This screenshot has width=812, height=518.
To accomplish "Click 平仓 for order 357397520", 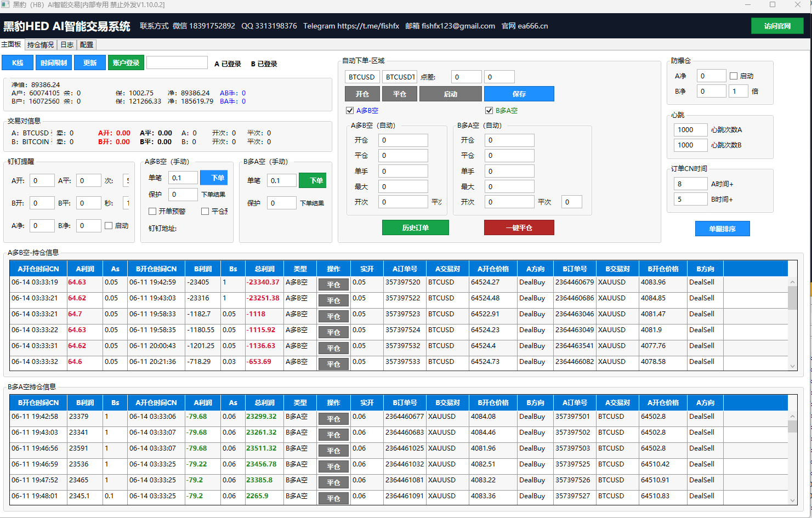I will (333, 285).
